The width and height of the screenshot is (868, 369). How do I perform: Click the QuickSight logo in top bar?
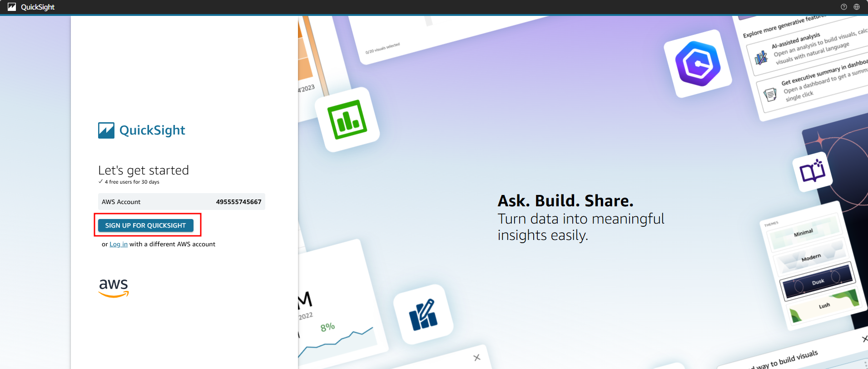click(x=31, y=7)
